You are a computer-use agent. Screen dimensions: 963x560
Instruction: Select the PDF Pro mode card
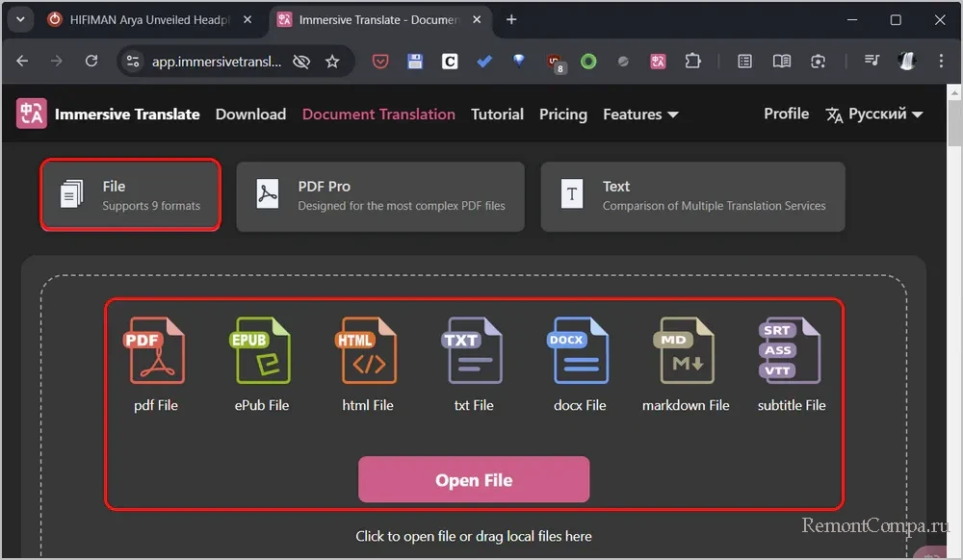coord(380,196)
